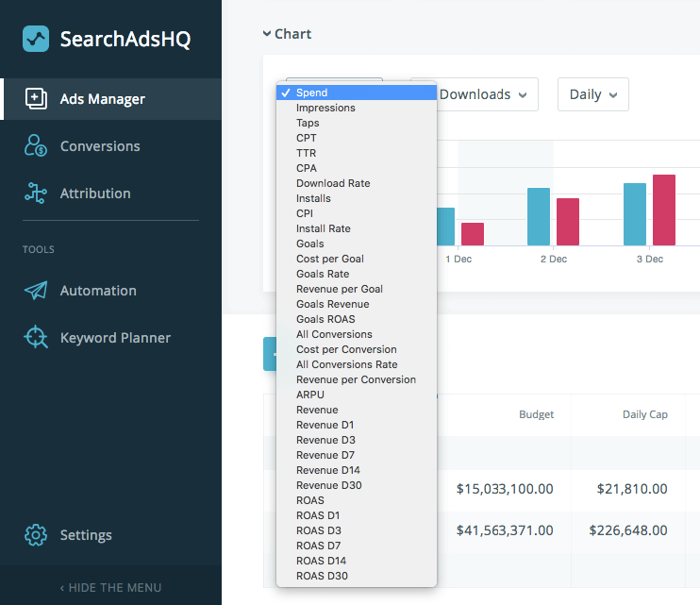Click the Automation paper plane icon
700x605 pixels.
click(x=36, y=291)
